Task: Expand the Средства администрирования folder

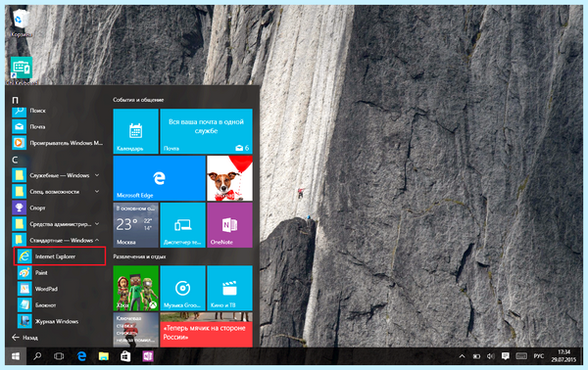Action: pos(58,224)
